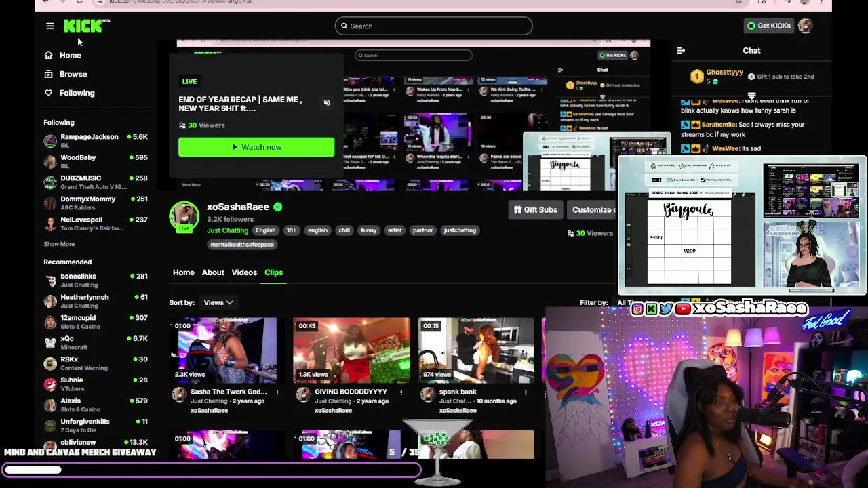Click the verified badge beside xoSashaRaee

coord(277,207)
